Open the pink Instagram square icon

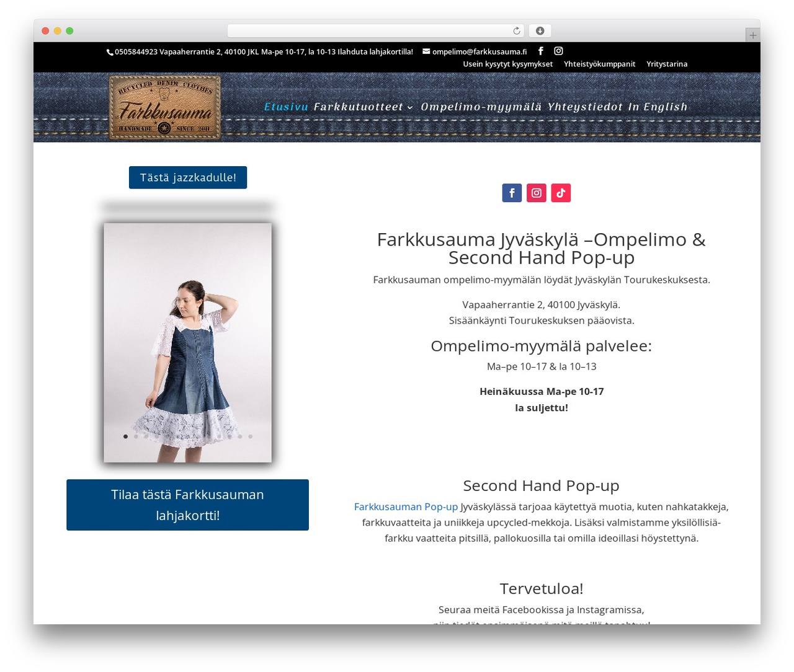pos(537,193)
